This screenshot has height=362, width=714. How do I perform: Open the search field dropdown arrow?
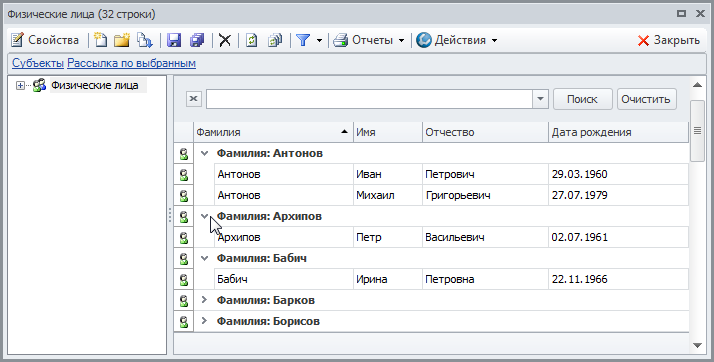point(540,99)
